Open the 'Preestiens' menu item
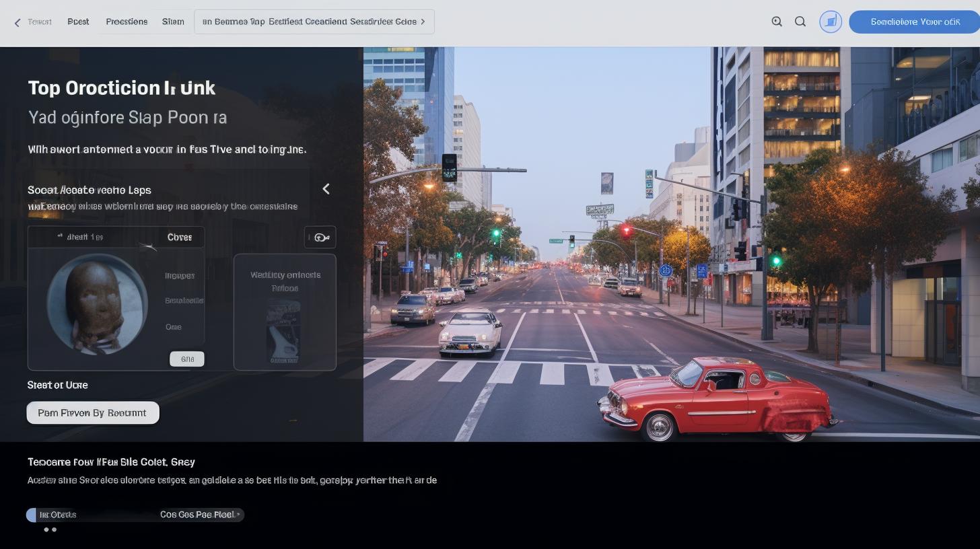The height and width of the screenshot is (549, 980). pyautogui.click(x=127, y=22)
